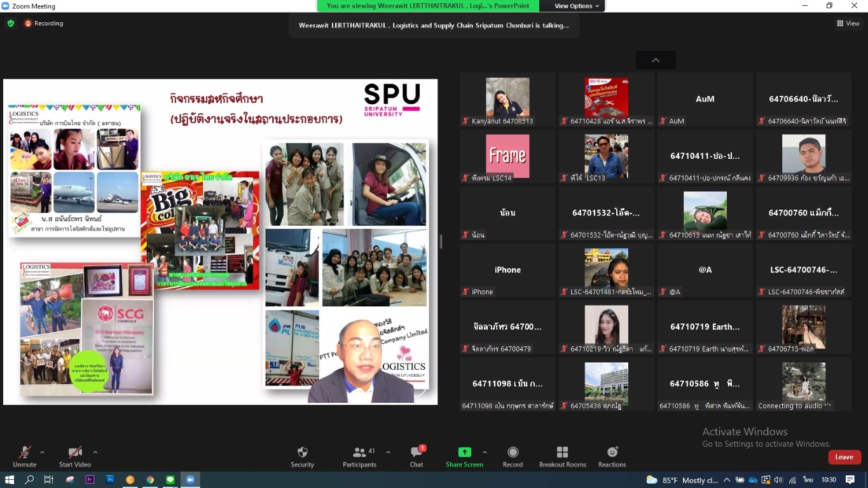This screenshot has width=868, height=488.
Task: Select the @A participant tile
Action: (x=705, y=270)
